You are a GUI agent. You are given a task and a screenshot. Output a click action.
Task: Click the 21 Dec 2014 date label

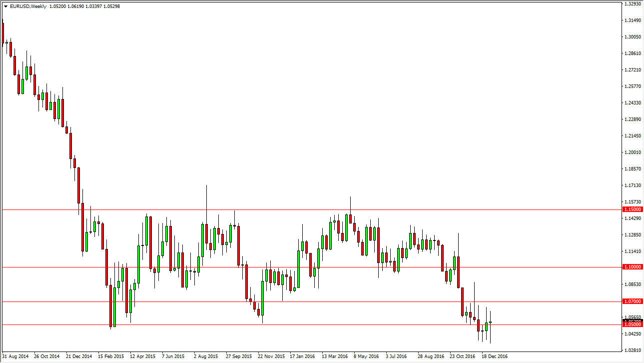[79, 357]
